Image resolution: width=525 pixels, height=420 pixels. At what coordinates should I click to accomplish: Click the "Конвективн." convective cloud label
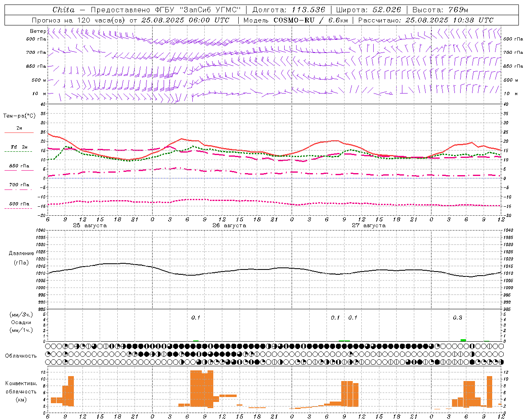pyautogui.click(x=21, y=383)
